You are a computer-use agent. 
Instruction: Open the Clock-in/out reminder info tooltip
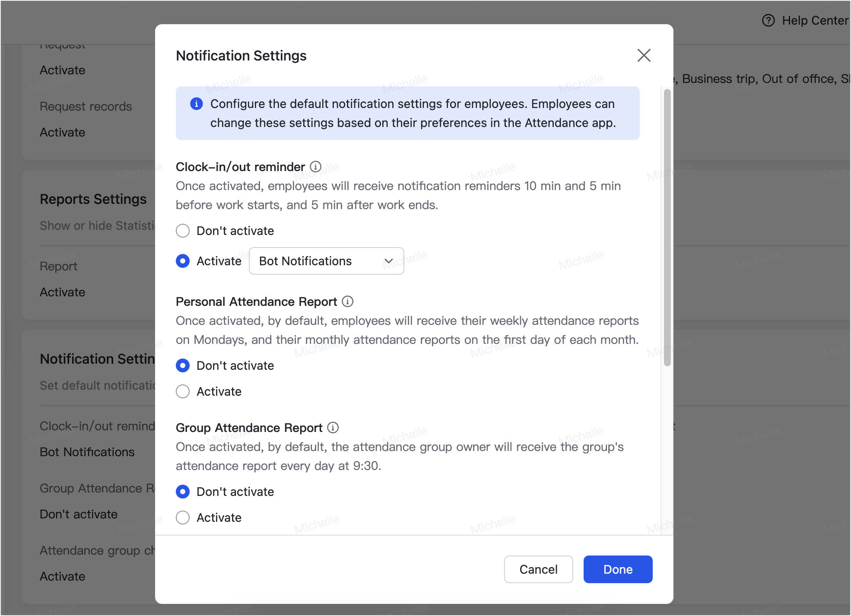coord(316,167)
